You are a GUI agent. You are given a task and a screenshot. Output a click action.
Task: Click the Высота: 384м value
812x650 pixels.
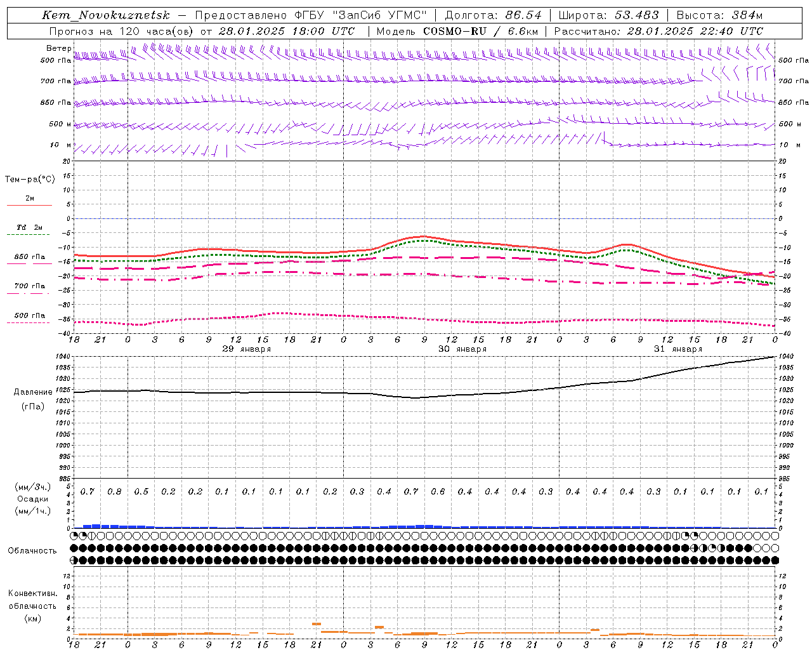click(719, 15)
